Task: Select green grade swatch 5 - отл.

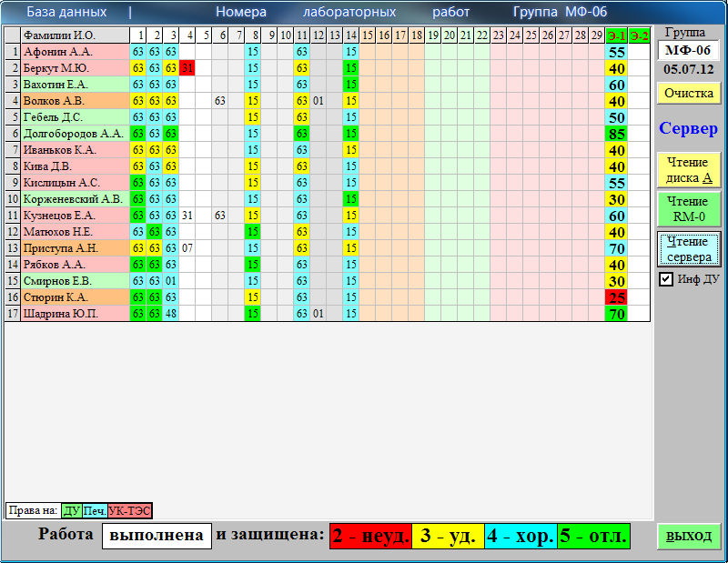Action: tap(593, 536)
